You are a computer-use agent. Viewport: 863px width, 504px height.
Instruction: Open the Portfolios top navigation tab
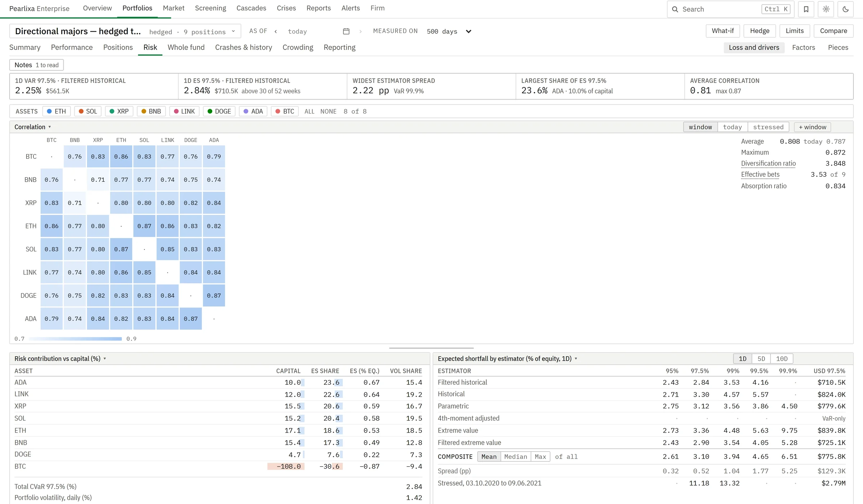point(137,8)
